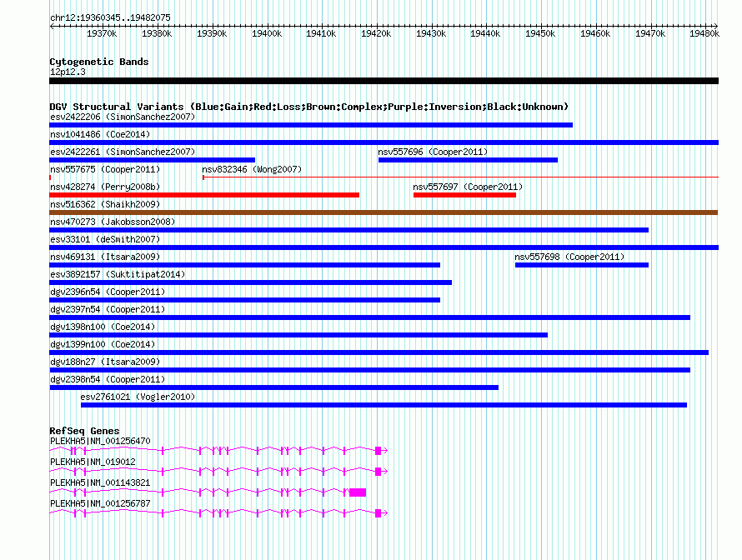Screen dimensions: 742x560
Task: Click the dgv188n27 (Itsara2009) label
Action: pyautogui.click(x=105, y=362)
